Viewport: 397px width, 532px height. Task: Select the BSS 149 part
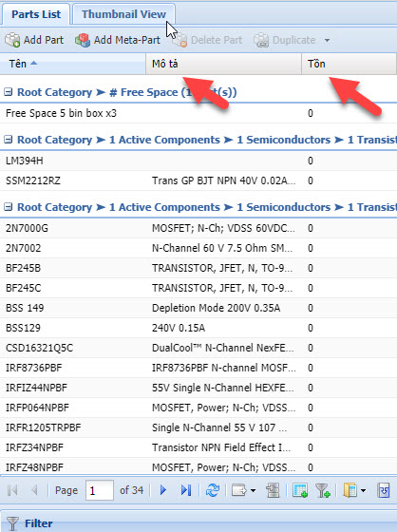[198, 308]
